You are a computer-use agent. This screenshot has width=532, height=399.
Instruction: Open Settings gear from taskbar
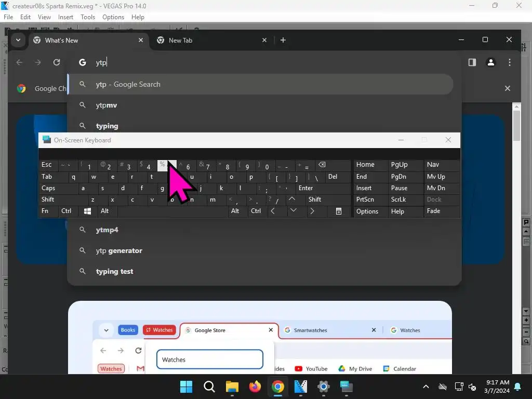pos(323,387)
